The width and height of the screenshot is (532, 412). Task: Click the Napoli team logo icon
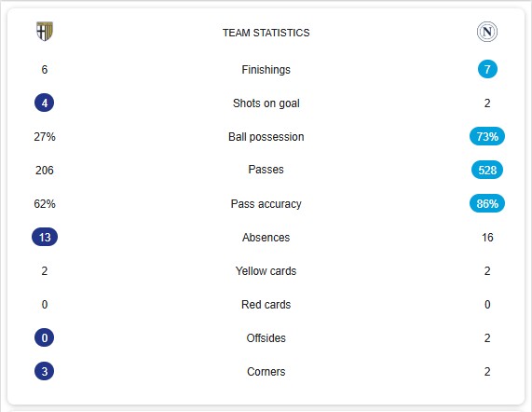pos(487,32)
